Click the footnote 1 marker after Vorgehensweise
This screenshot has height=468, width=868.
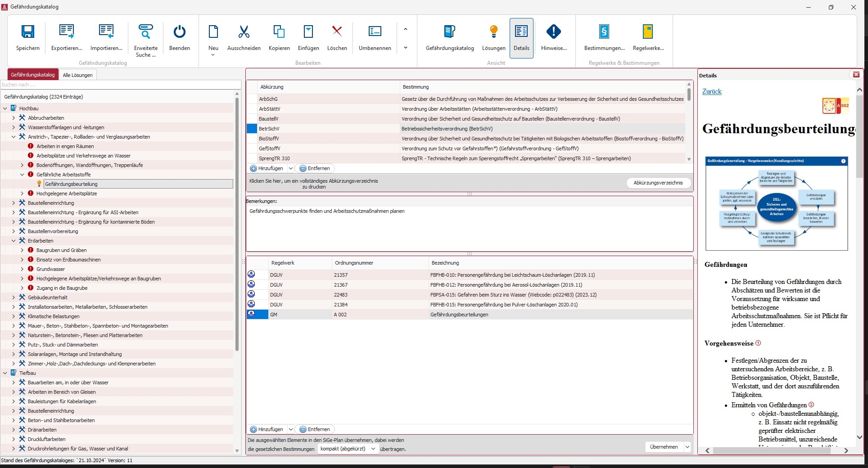coord(758,343)
